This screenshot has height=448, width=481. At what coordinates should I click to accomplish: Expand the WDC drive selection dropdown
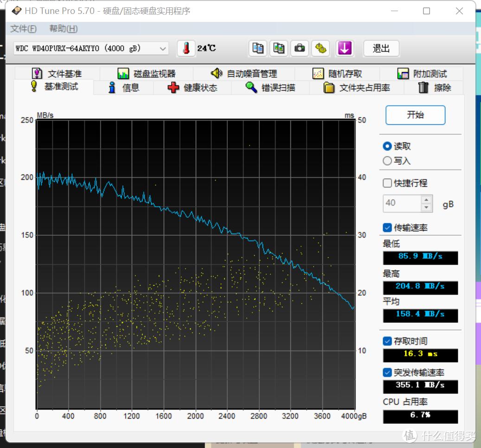click(x=163, y=48)
